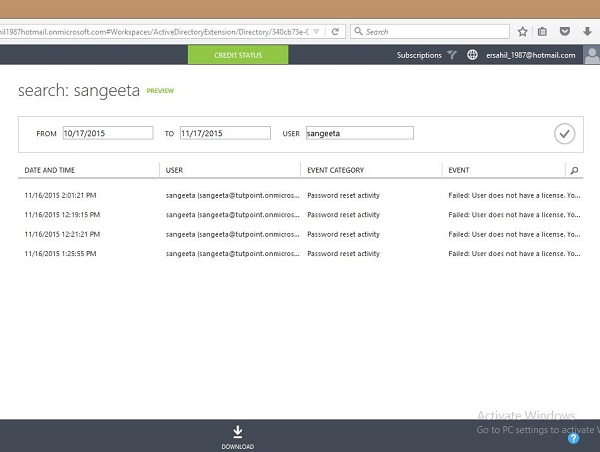This screenshot has height=452, width=600.
Task: Sort by EVENT CATEGORY column header
Action: [336, 170]
